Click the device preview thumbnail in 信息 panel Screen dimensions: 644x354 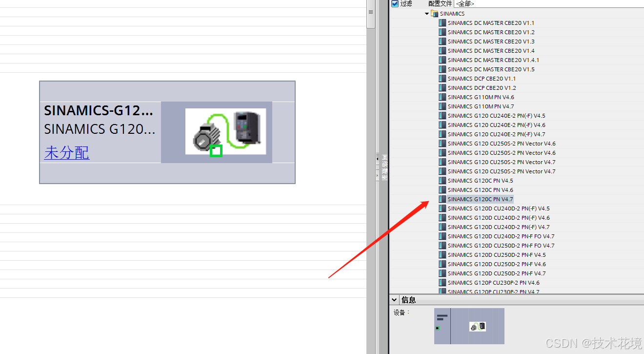pyautogui.click(x=469, y=326)
